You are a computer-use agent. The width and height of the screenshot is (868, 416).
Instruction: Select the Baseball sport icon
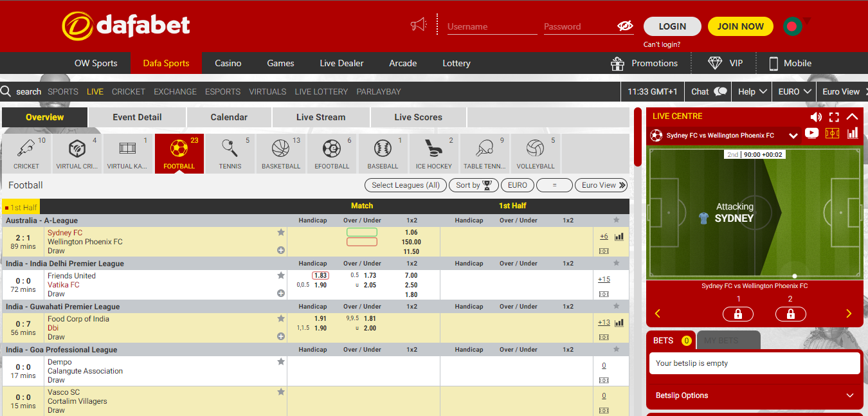click(x=383, y=154)
